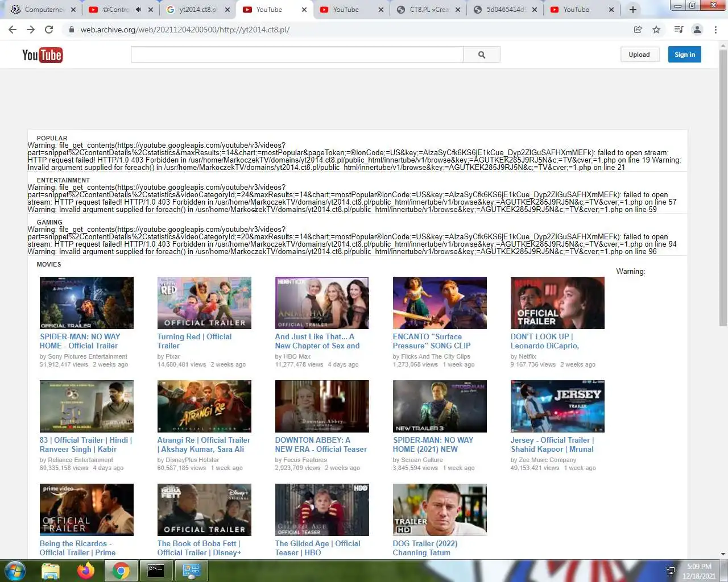Open SPIDER-MAN: NO WAY HOME NEW trailer link

[x=433, y=444]
